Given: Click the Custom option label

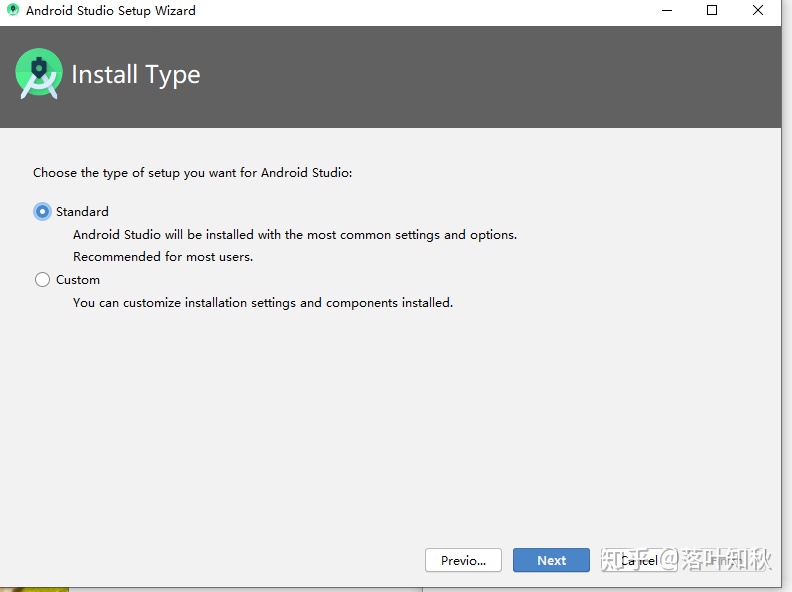Looking at the screenshot, I should click(x=78, y=279).
